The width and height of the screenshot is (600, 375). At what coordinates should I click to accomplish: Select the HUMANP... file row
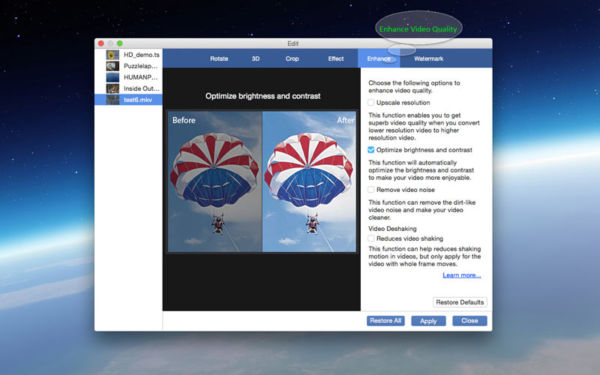pyautogui.click(x=128, y=77)
